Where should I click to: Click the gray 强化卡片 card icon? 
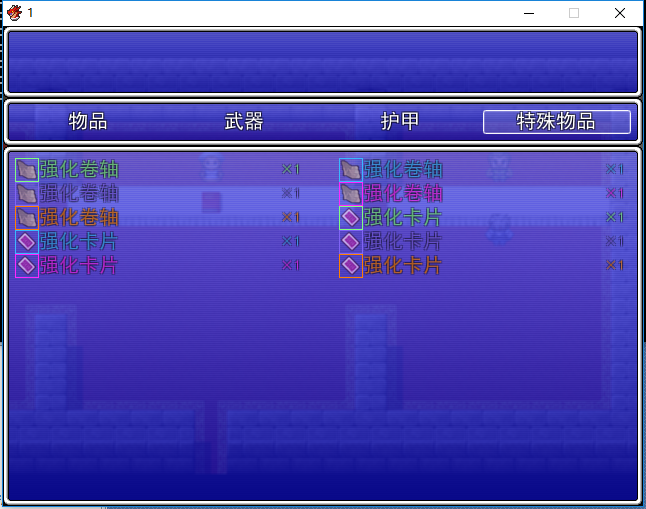pyautogui.click(x=351, y=242)
